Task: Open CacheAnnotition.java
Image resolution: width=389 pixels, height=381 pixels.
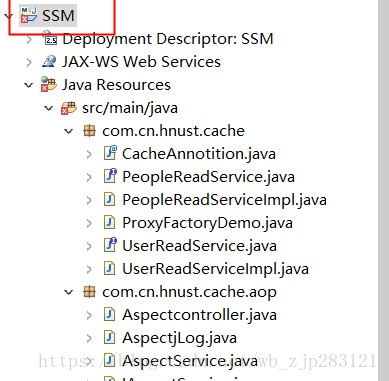Action: coord(199,154)
